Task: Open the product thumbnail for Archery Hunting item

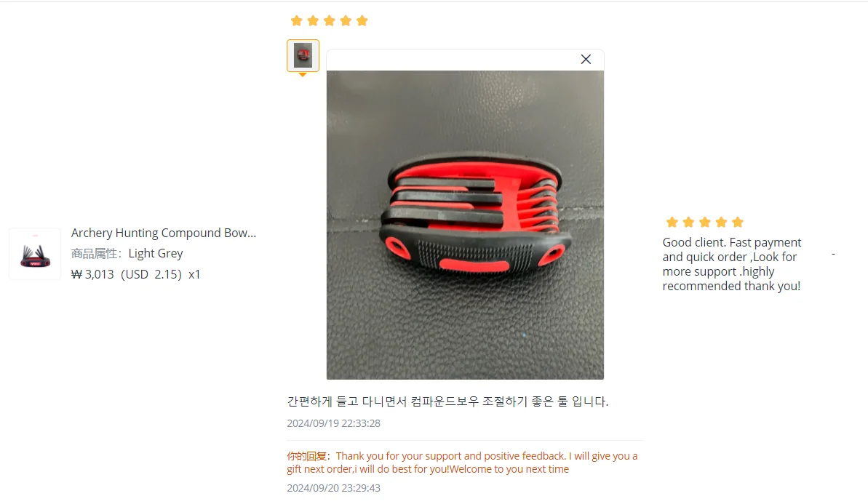Action: [35, 254]
